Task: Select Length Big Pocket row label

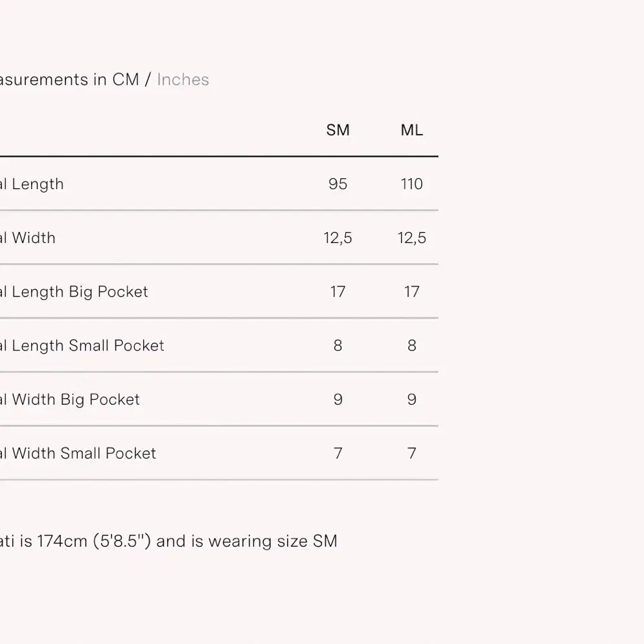Action: click(74, 292)
